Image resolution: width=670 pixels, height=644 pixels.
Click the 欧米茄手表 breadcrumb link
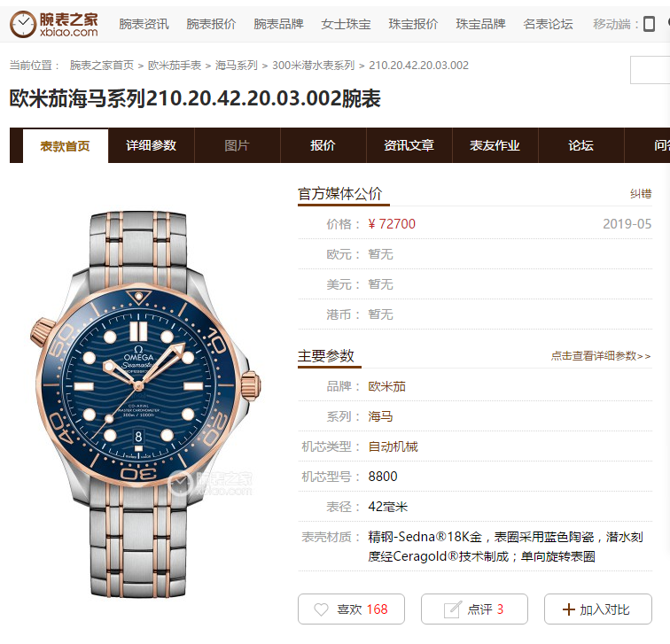pyautogui.click(x=175, y=66)
